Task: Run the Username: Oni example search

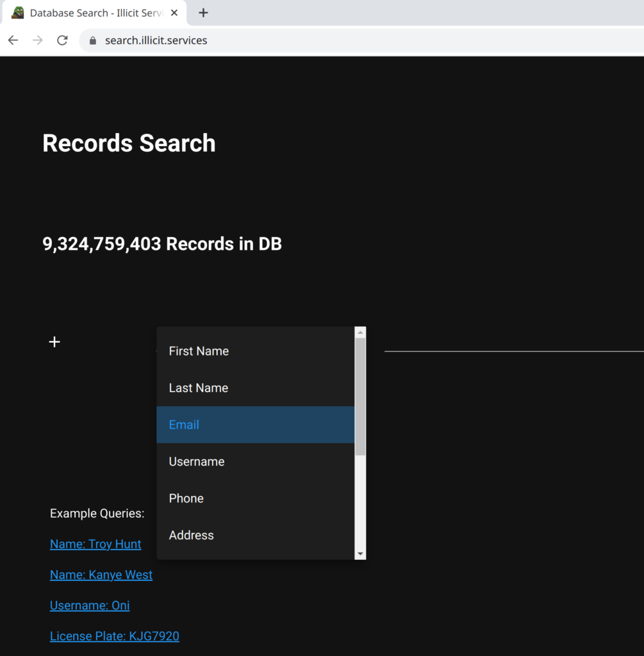Action: pyautogui.click(x=89, y=605)
